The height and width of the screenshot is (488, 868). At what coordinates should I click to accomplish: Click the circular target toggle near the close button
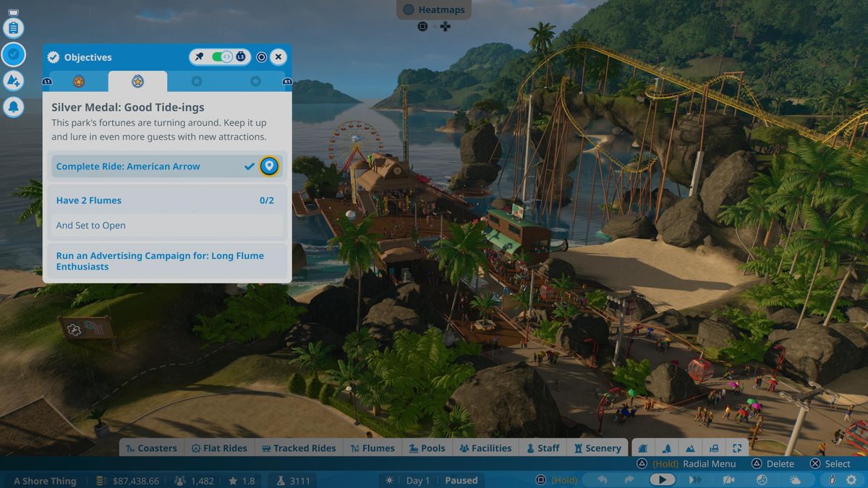(260, 56)
